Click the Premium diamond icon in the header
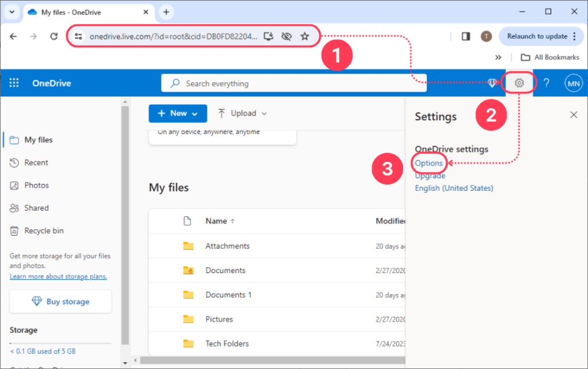The height and width of the screenshot is (369, 588). click(493, 82)
